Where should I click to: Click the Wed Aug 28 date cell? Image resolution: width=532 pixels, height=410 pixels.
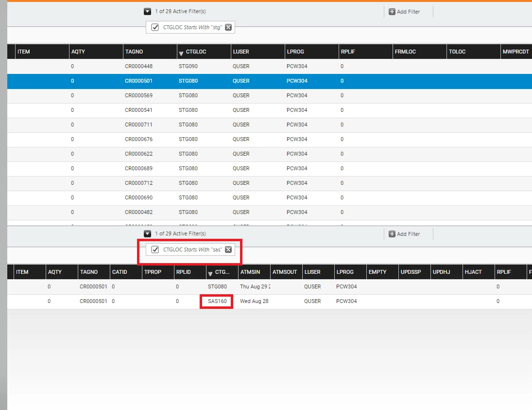point(254,302)
